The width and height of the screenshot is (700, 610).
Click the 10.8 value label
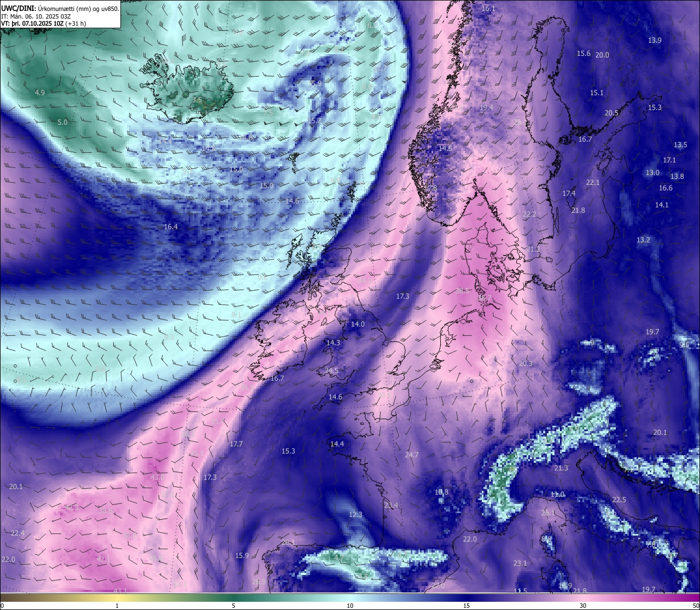tap(441, 492)
